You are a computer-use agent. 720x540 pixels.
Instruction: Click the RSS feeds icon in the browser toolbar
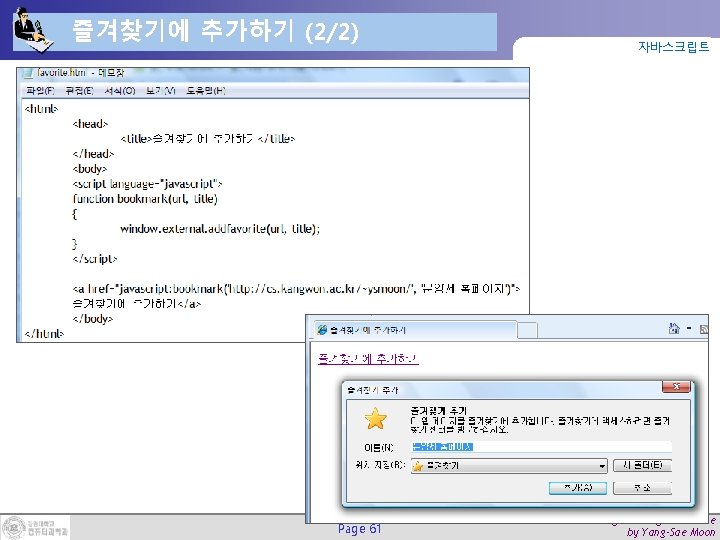click(x=703, y=329)
